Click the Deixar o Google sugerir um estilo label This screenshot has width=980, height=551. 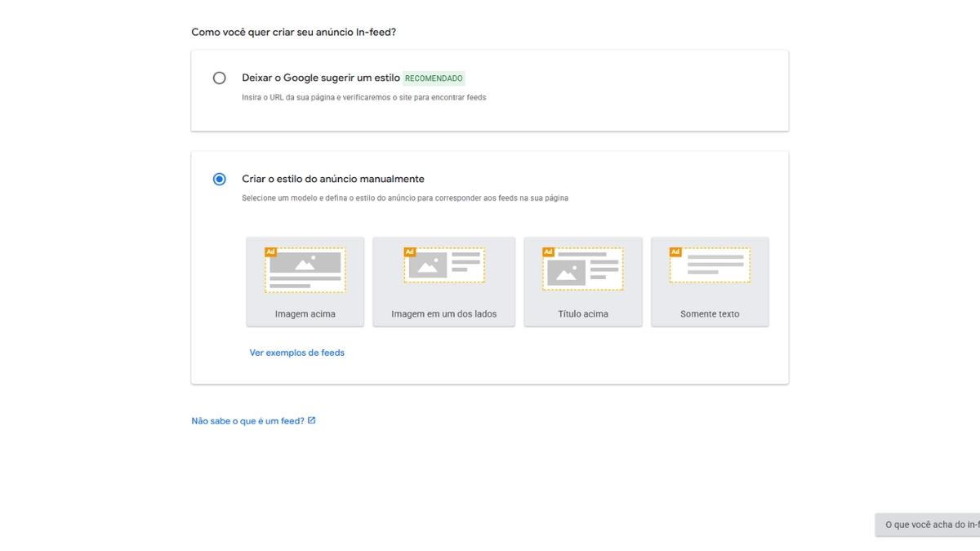pyautogui.click(x=321, y=78)
